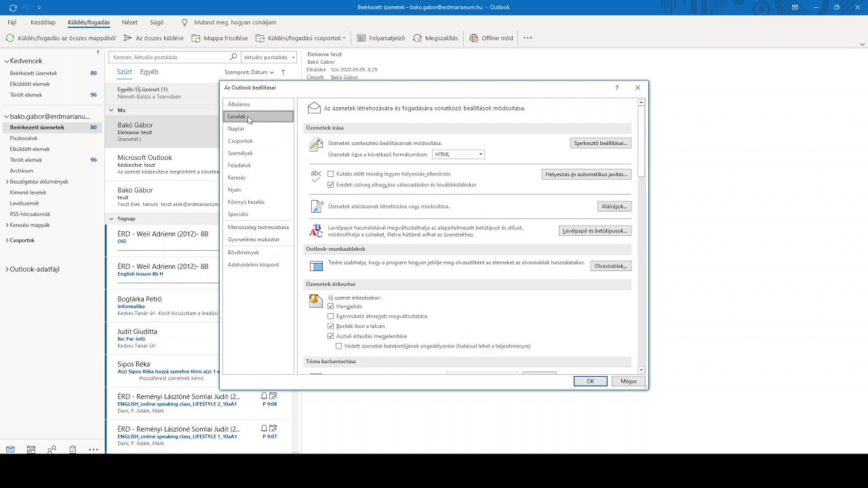The image size is (868, 488).
Task: Click Mégse to cancel options dialog
Action: (629, 381)
